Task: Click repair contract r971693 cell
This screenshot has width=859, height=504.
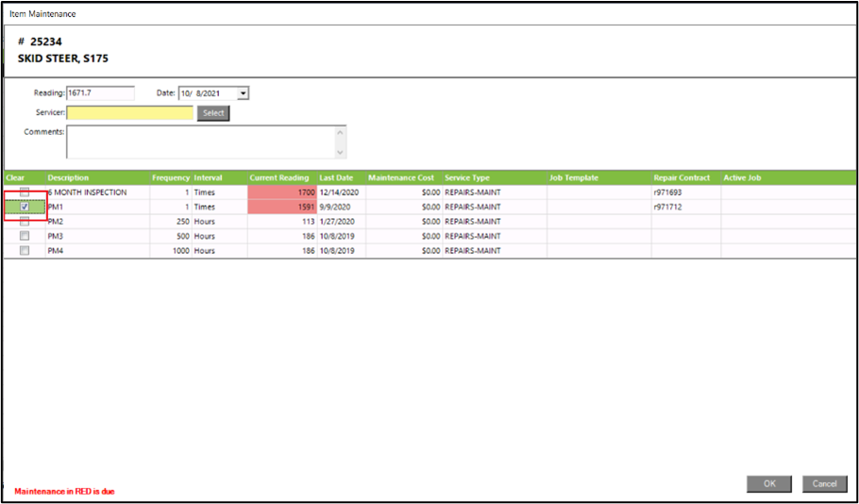Action: click(x=669, y=193)
